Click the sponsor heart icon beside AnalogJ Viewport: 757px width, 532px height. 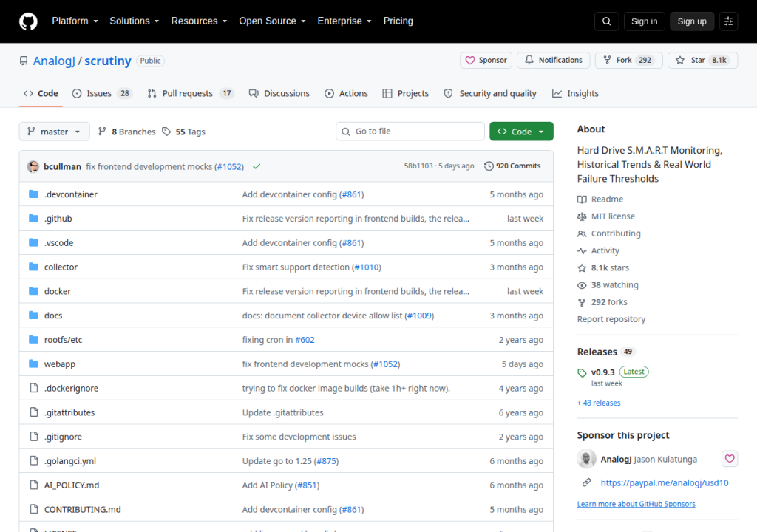(730, 459)
